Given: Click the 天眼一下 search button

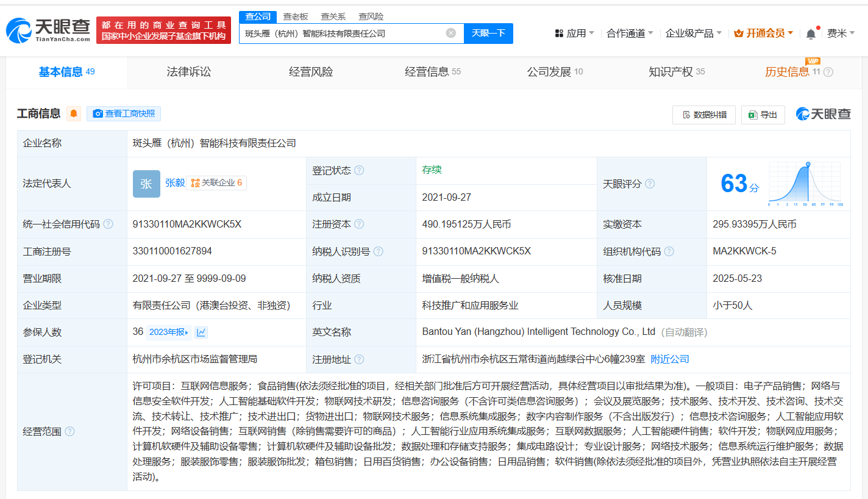Looking at the screenshot, I should 488,33.
